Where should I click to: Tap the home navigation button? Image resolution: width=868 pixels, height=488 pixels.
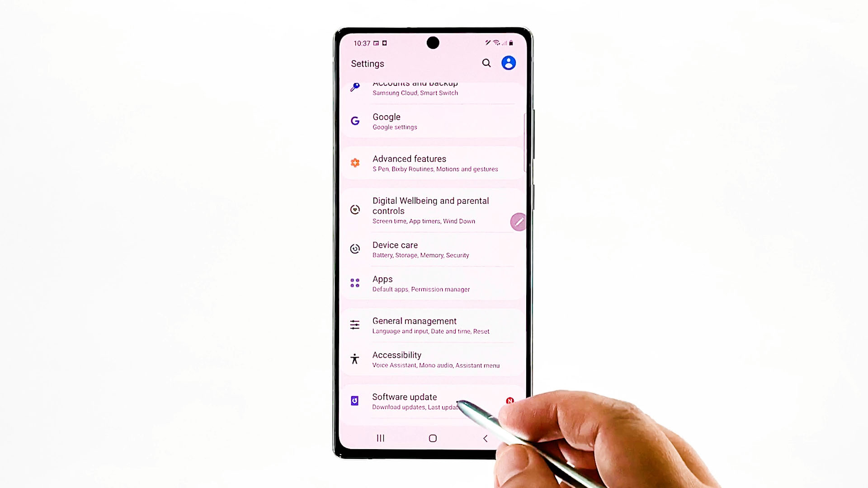coord(433,438)
